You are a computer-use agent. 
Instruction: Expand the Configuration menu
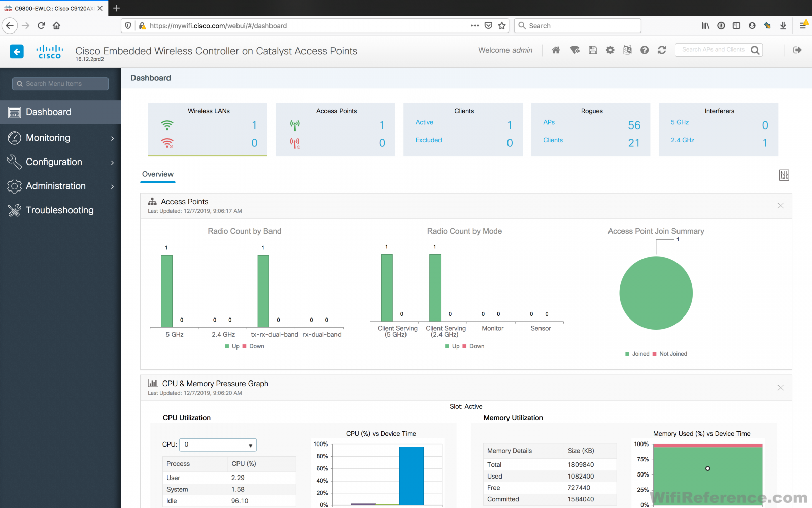click(x=54, y=162)
